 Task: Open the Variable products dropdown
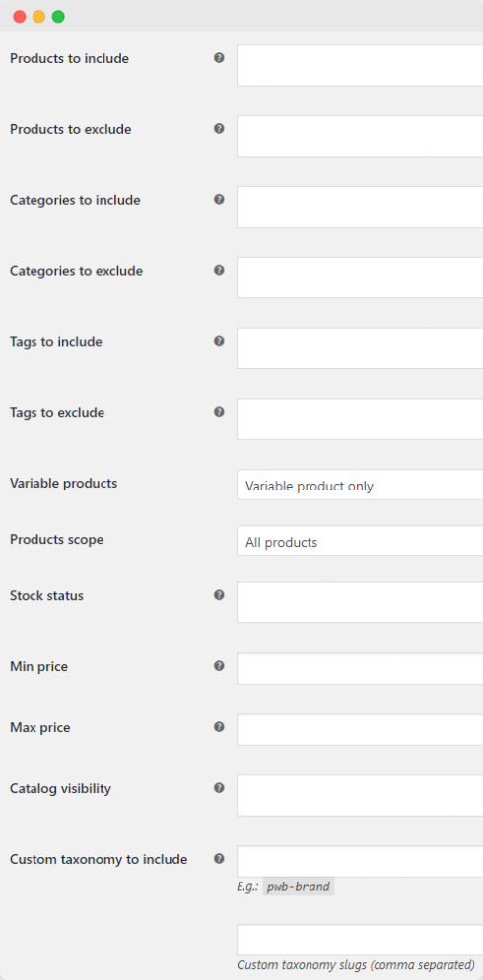(360, 485)
